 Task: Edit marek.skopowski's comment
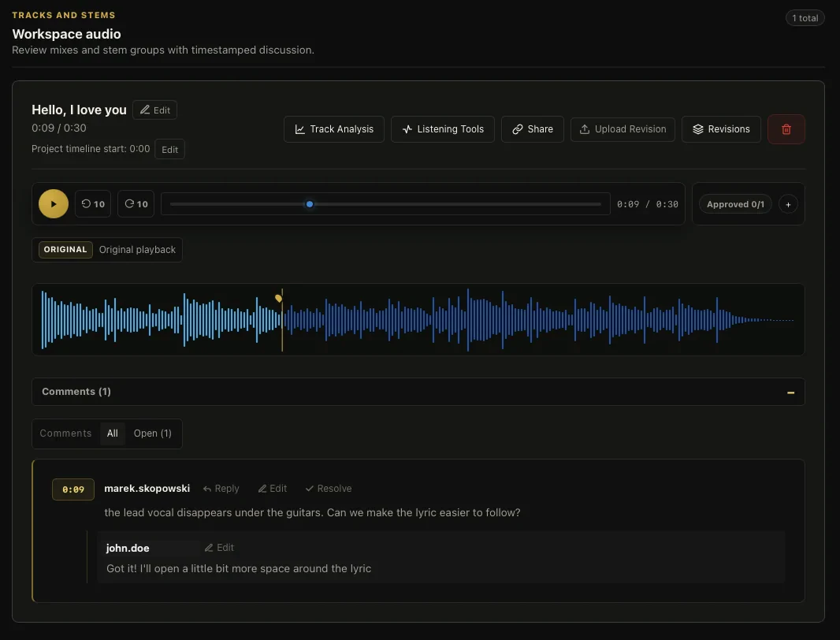coord(272,489)
